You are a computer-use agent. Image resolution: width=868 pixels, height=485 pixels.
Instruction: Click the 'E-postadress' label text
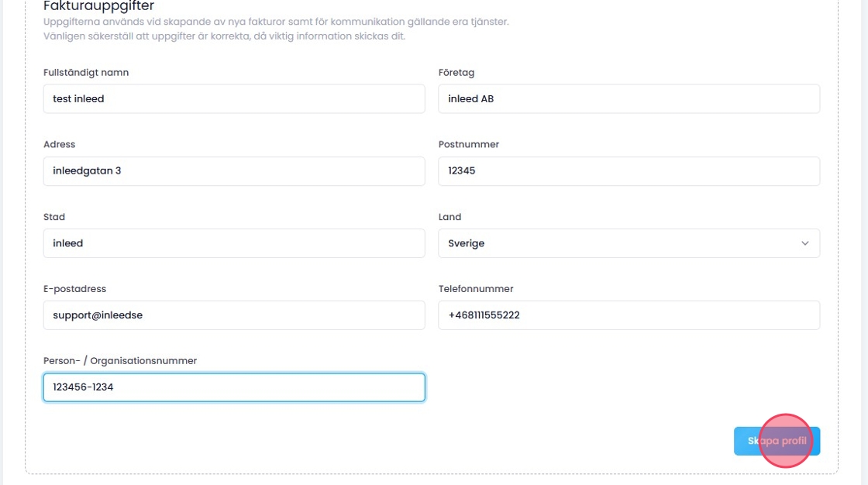pyautogui.click(x=75, y=289)
